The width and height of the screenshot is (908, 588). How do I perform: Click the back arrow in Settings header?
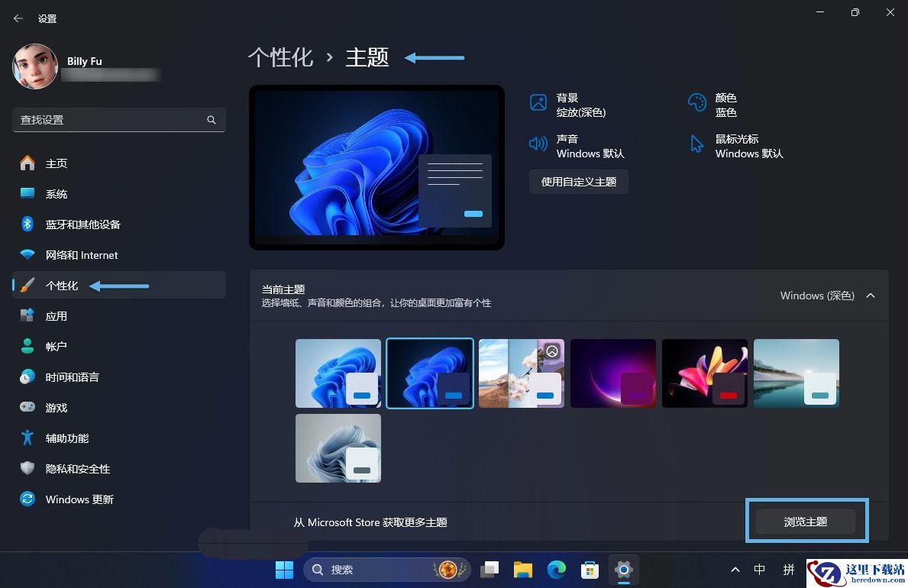[18, 18]
